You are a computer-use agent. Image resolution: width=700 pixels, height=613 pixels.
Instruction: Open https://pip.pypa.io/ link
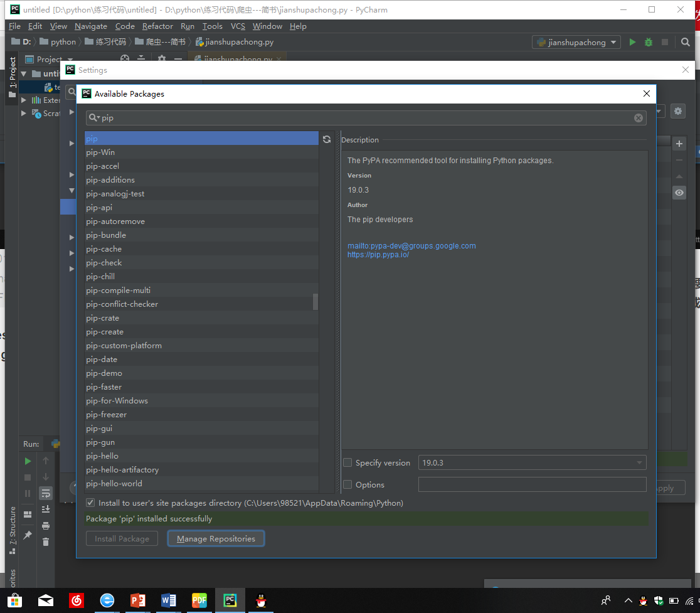coord(378,255)
